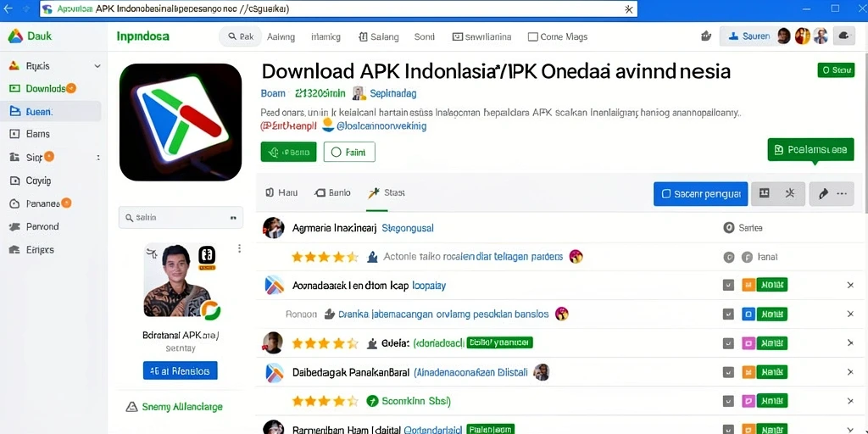Image resolution: width=868 pixels, height=434 pixels.
Task: Remove the Ronaon row with its X
Action: coord(850,314)
